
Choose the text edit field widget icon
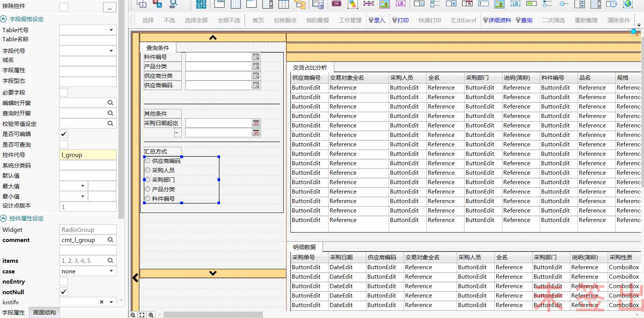pyautogui.click(x=483, y=4)
